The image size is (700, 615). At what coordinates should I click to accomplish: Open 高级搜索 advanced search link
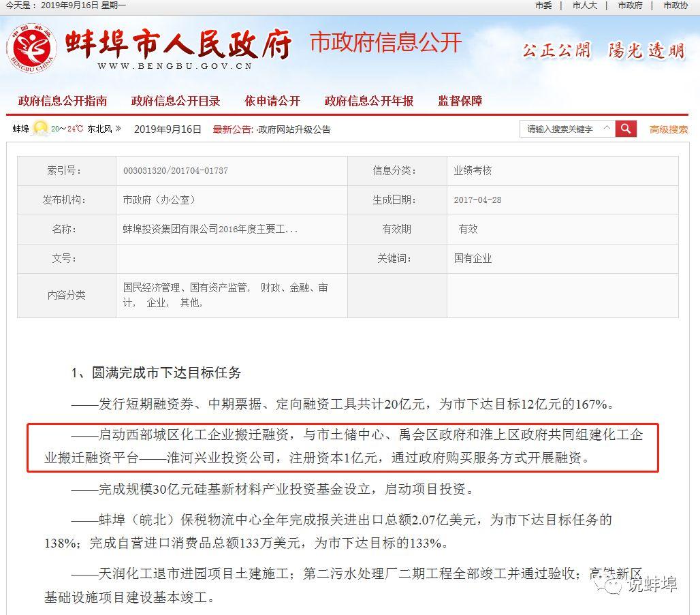[668, 129]
